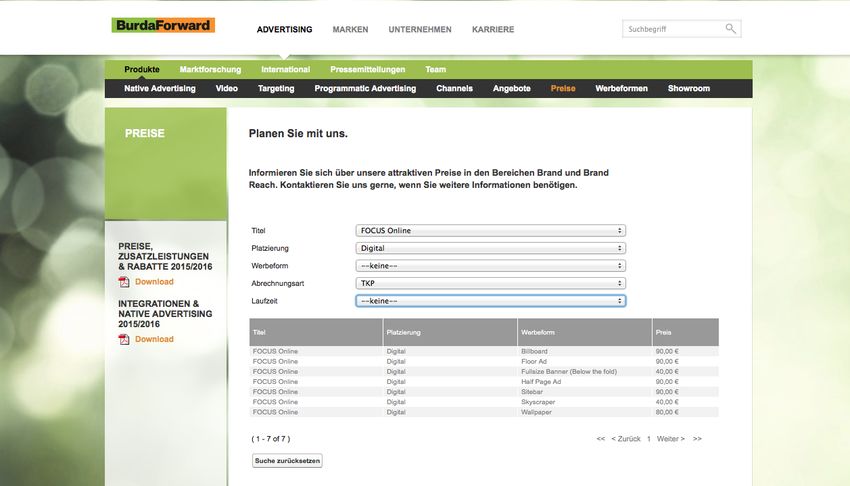Viewport: 850px width, 486px height.
Task: Click into the Suchbegriff search field
Action: coord(672,29)
